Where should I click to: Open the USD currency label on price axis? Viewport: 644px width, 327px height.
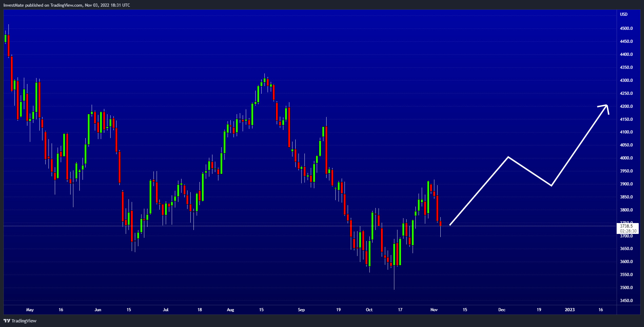click(624, 14)
